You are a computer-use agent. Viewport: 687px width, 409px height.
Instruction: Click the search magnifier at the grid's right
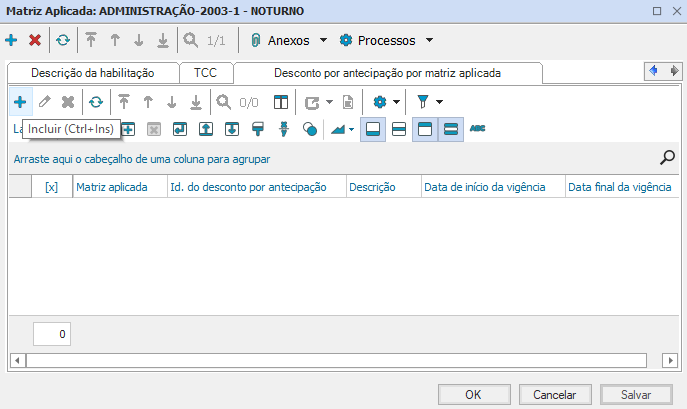(x=668, y=157)
